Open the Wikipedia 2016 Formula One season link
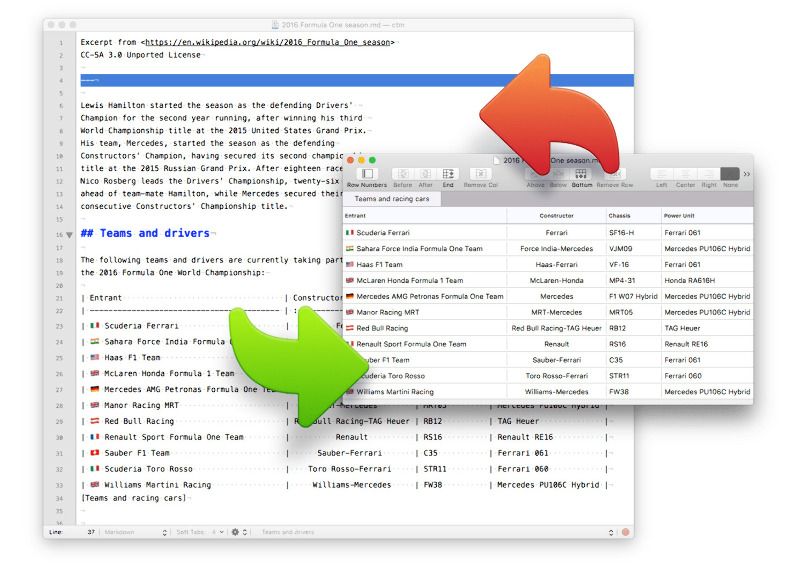Viewport: 800px width, 566px height. pyautogui.click(x=268, y=42)
